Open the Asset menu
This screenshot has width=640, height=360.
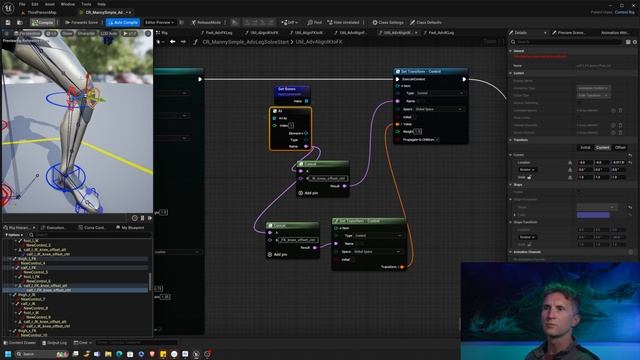point(49,4)
